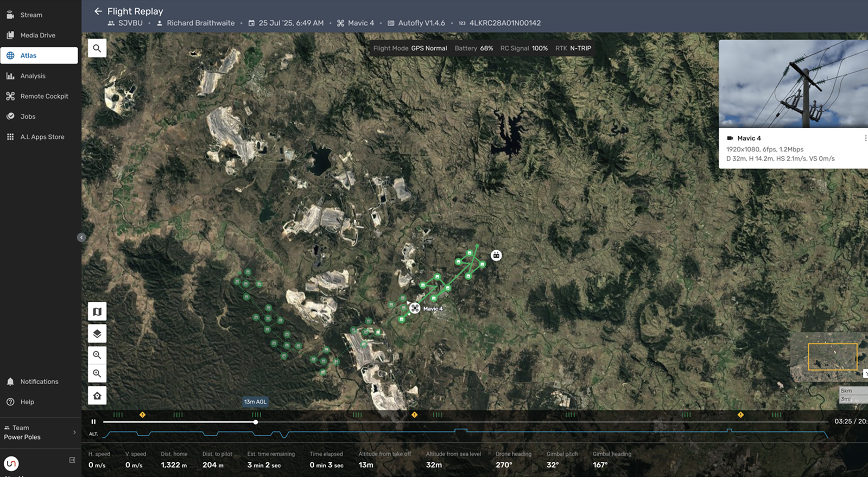Collapse the left sidebar with chevron
The height and width of the screenshot is (477, 868).
(81, 237)
